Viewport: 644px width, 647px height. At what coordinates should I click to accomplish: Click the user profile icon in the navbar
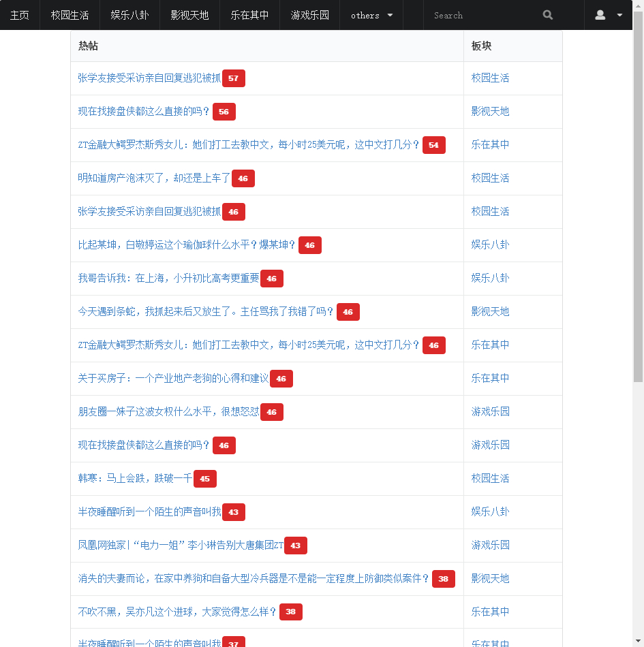pos(600,15)
